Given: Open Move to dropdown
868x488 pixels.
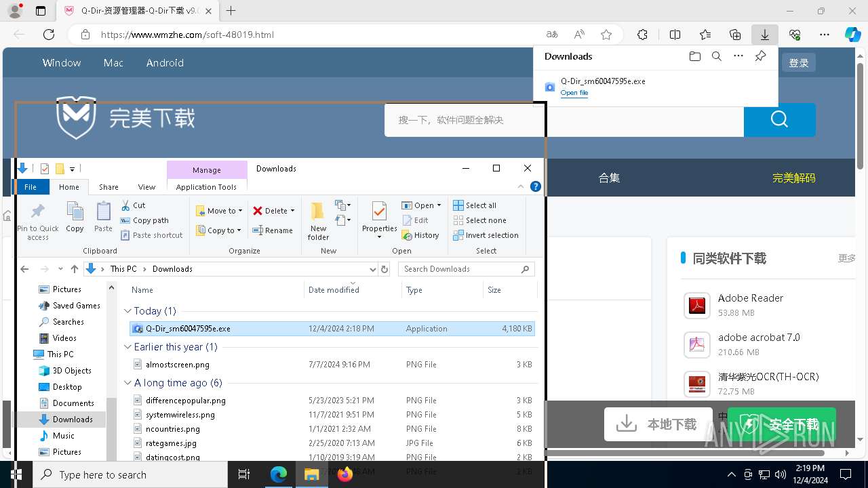Looking at the screenshot, I should click(219, 211).
